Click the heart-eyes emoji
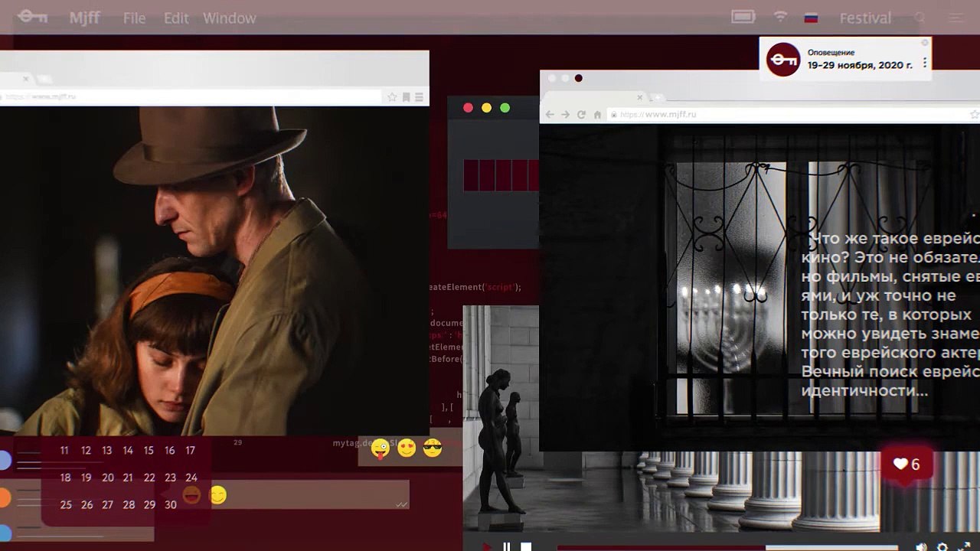 (407, 448)
